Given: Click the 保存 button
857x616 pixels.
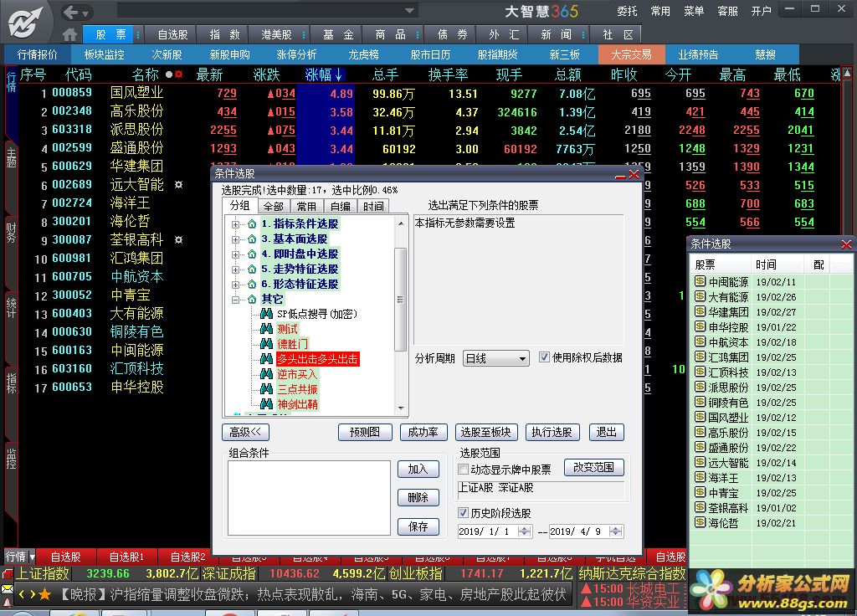Looking at the screenshot, I should pyautogui.click(x=418, y=526).
